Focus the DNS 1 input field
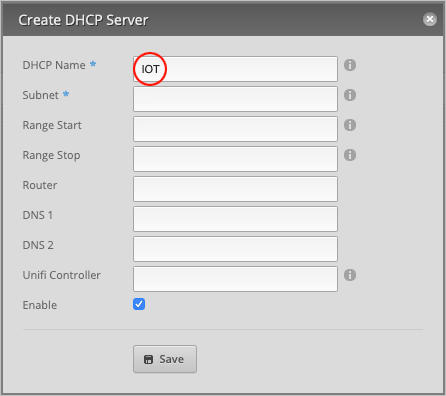Image resolution: width=446 pixels, height=396 pixels. click(235, 219)
